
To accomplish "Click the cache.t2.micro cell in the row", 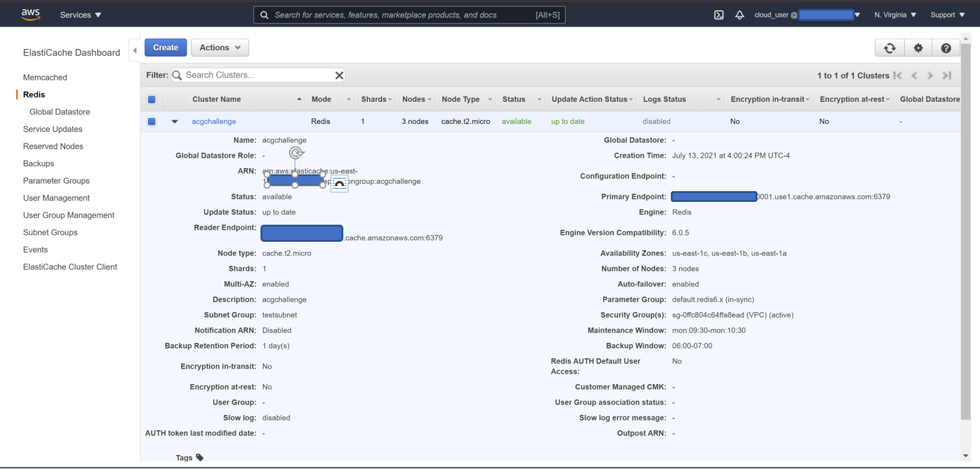I will pos(465,122).
